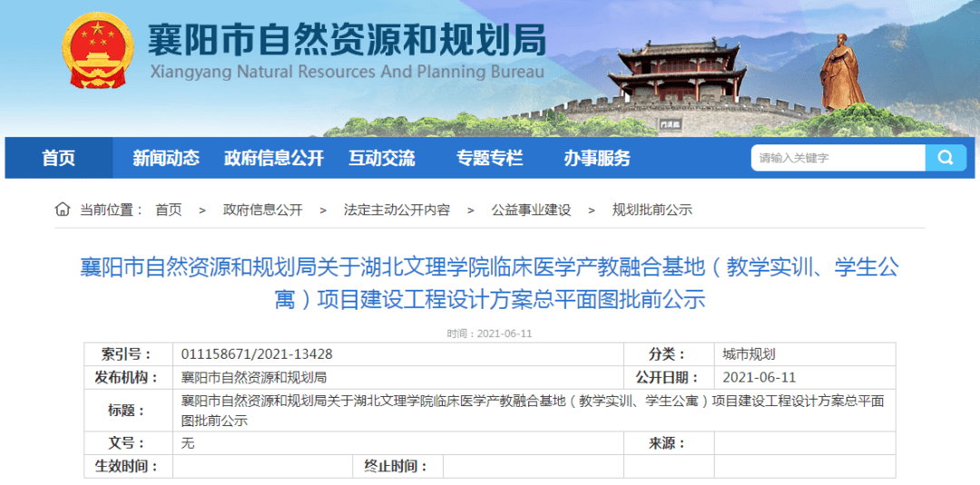Go to 政府信息公开 breadcrumb link

coord(262,211)
